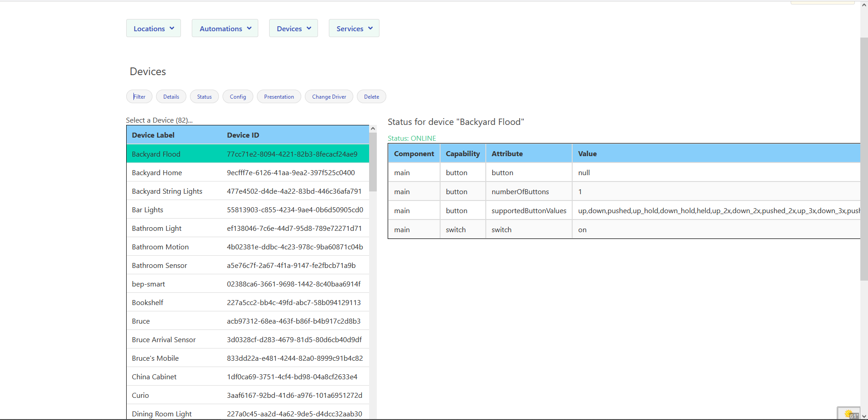Click the Presentation button
The height and width of the screenshot is (420, 868).
[279, 96]
